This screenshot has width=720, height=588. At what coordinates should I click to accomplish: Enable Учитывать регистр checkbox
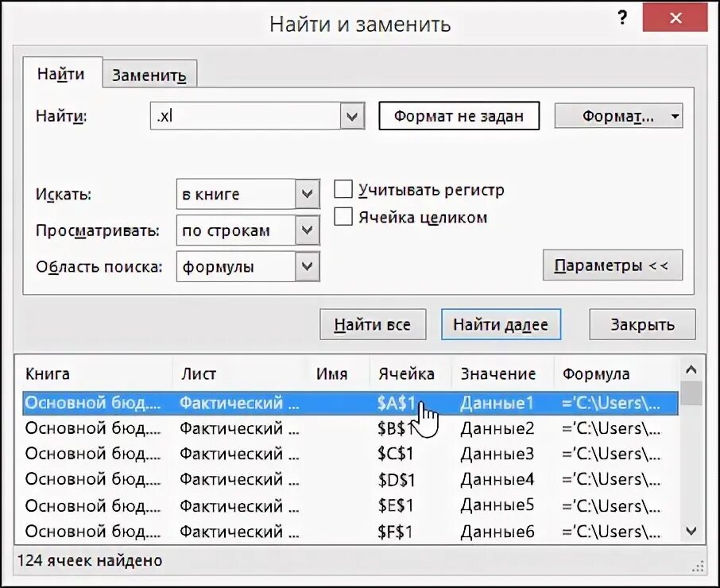pos(343,189)
